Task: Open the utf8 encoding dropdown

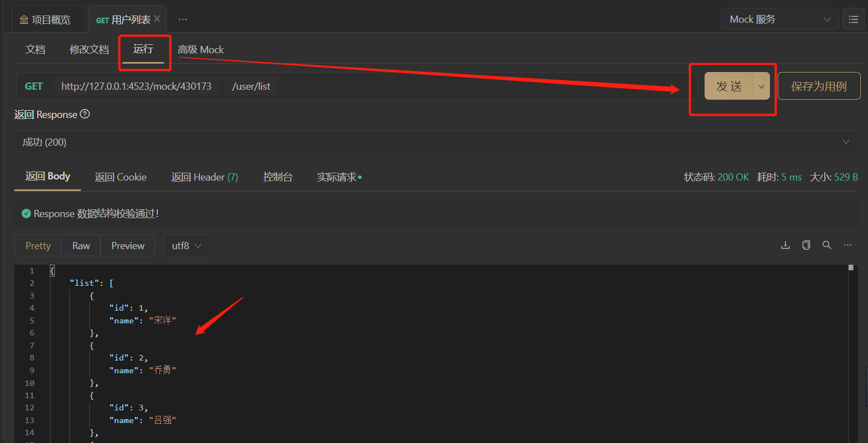Action: (x=186, y=245)
